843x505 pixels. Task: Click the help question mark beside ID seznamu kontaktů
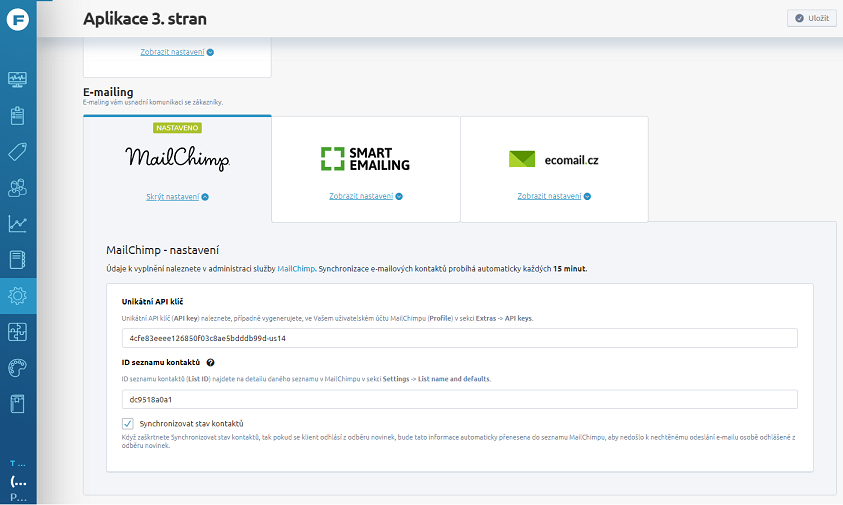click(x=210, y=362)
